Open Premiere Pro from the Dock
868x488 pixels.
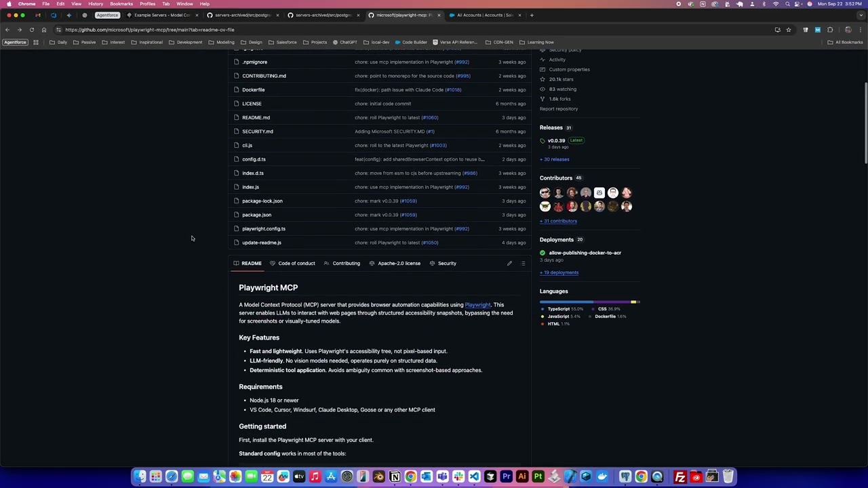point(506,476)
